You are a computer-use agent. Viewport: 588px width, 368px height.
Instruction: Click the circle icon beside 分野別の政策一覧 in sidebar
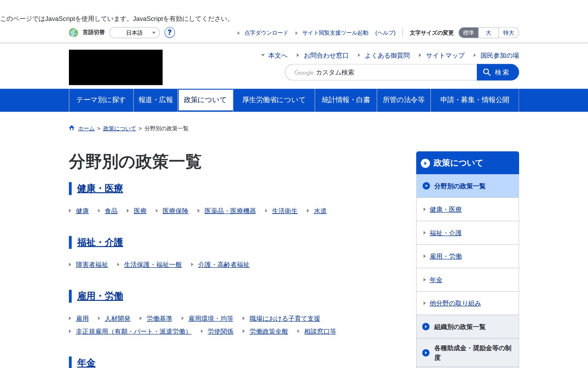426,186
